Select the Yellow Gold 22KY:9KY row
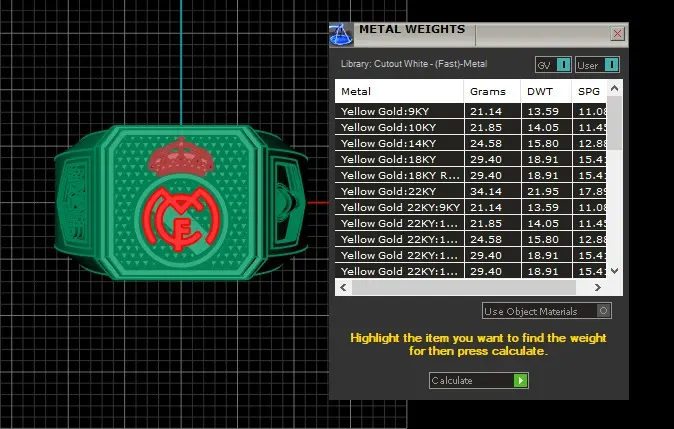674x429 pixels. pos(471,207)
